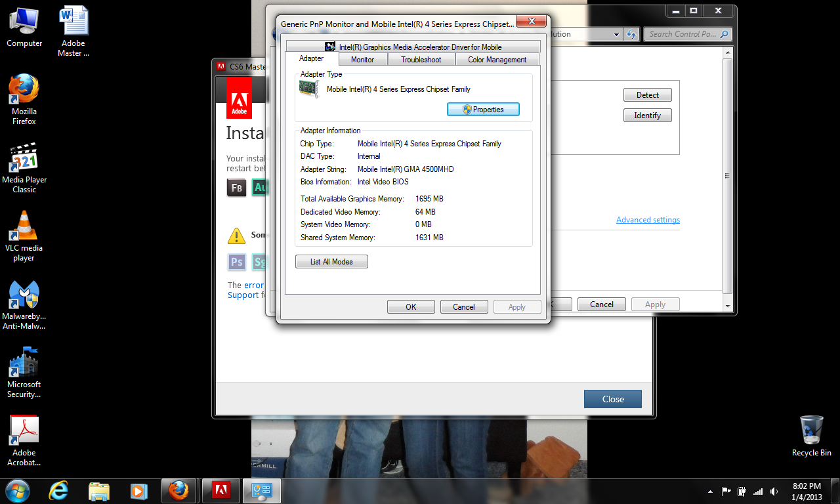Open network signal tray icon

click(x=758, y=491)
